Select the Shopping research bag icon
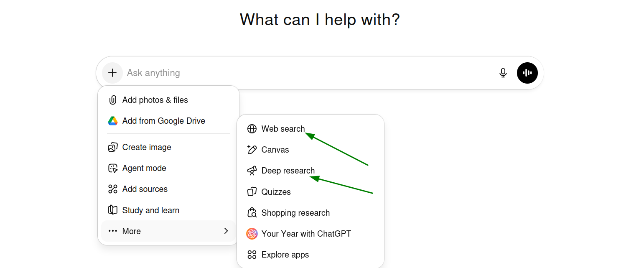Image resolution: width=644 pixels, height=268 pixels. (252, 212)
